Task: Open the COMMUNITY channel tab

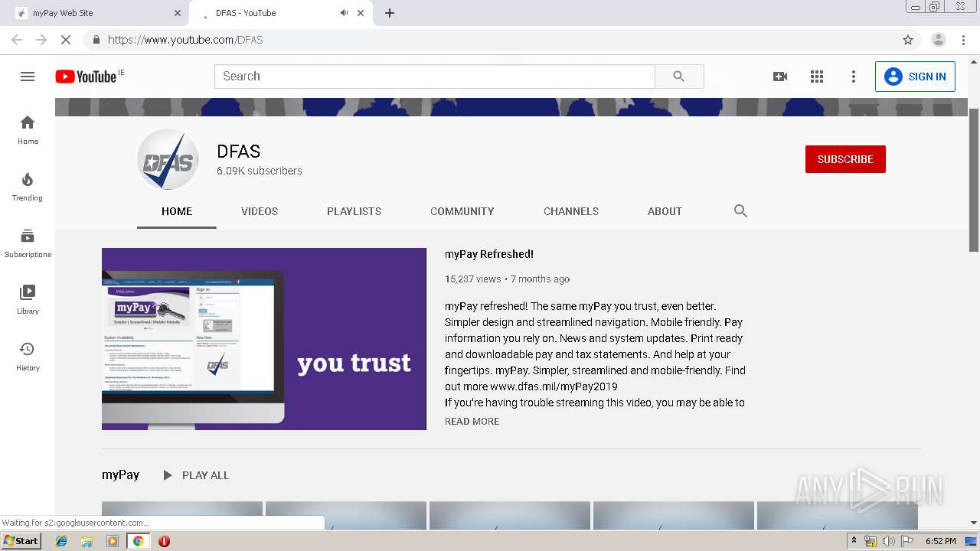Action: 462,211
